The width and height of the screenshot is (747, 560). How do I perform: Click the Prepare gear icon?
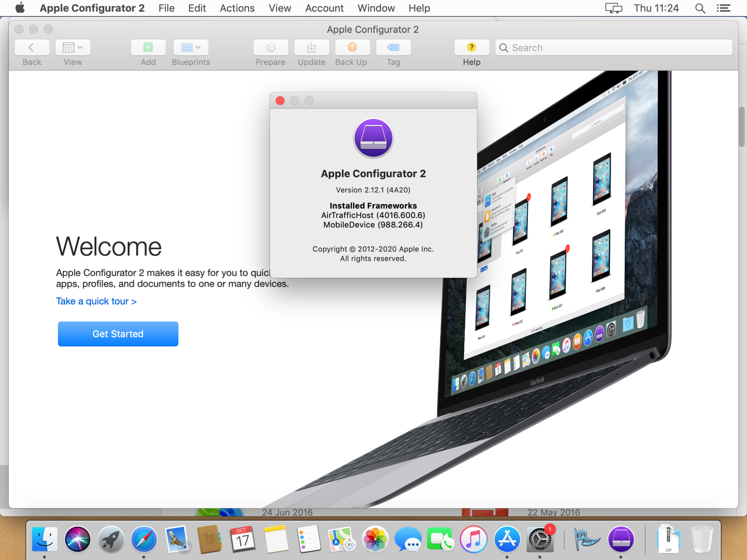[271, 47]
